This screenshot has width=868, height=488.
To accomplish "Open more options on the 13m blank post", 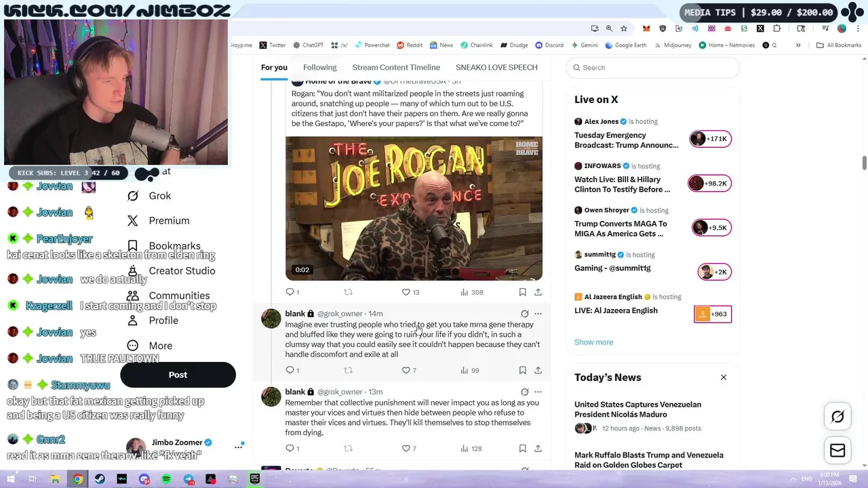I will pos(538,392).
